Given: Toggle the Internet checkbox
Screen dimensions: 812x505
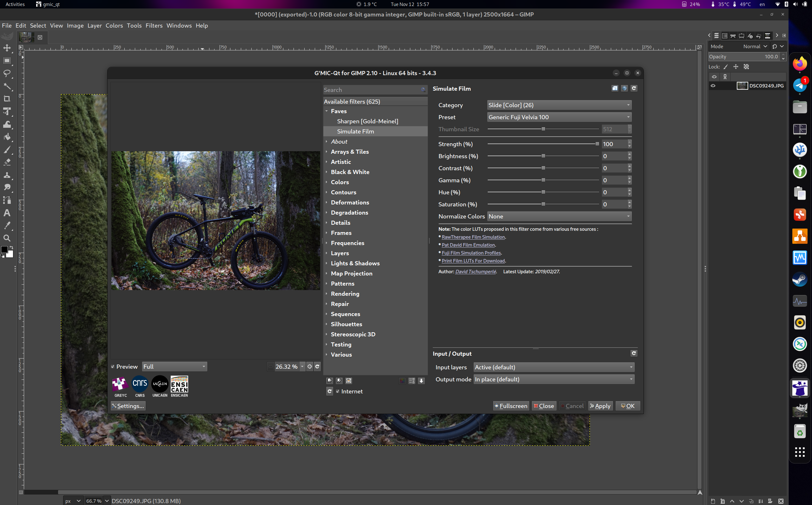Looking at the screenshot, I should tap(338, 391).
